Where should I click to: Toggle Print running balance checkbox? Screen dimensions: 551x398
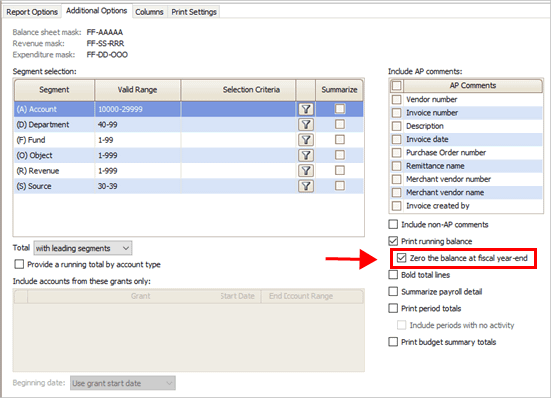click(x=393, y=241)
